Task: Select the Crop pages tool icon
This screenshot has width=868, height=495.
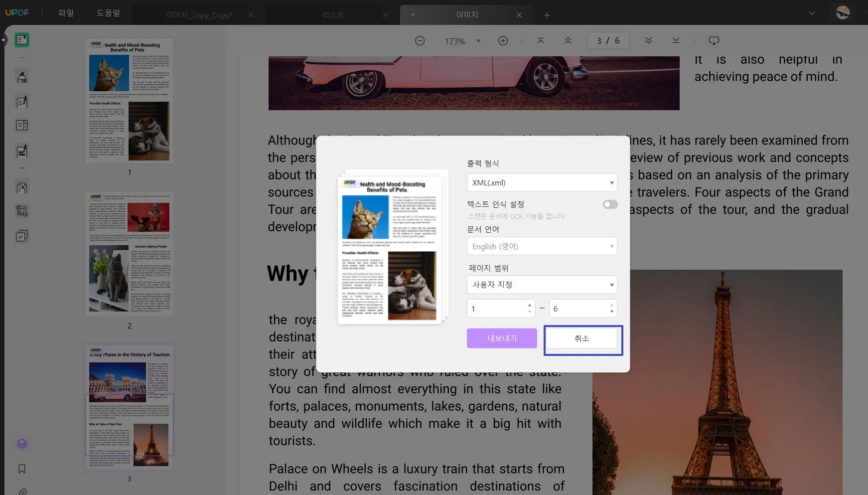Action: [x=22, y=211]
